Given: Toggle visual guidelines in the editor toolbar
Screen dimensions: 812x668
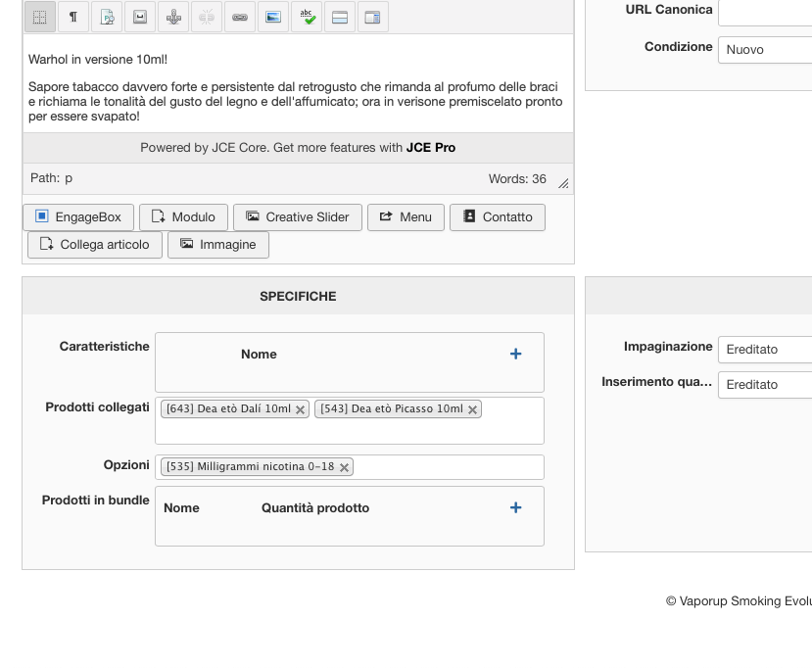Looking at the screenshot, I should click(x=39, y=17).
